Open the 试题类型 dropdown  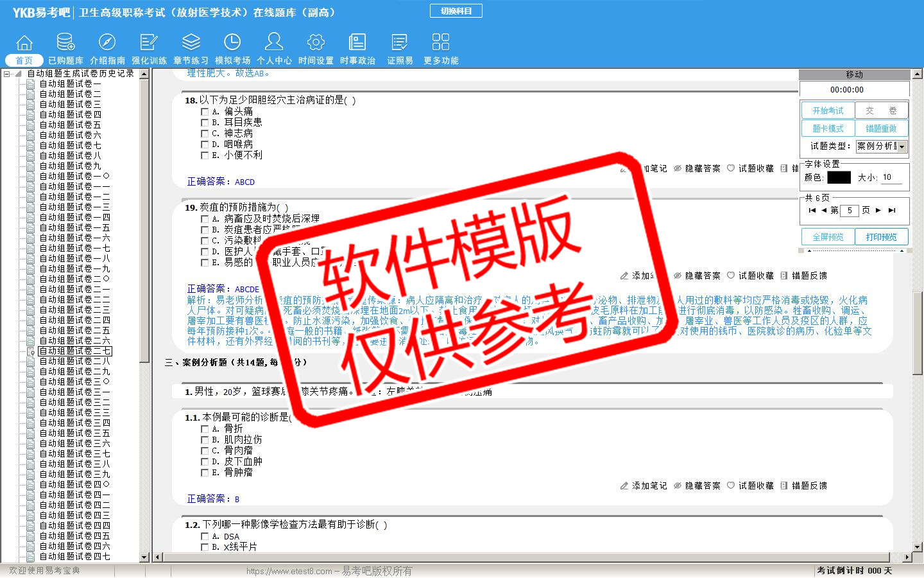(x=902, y=146)
